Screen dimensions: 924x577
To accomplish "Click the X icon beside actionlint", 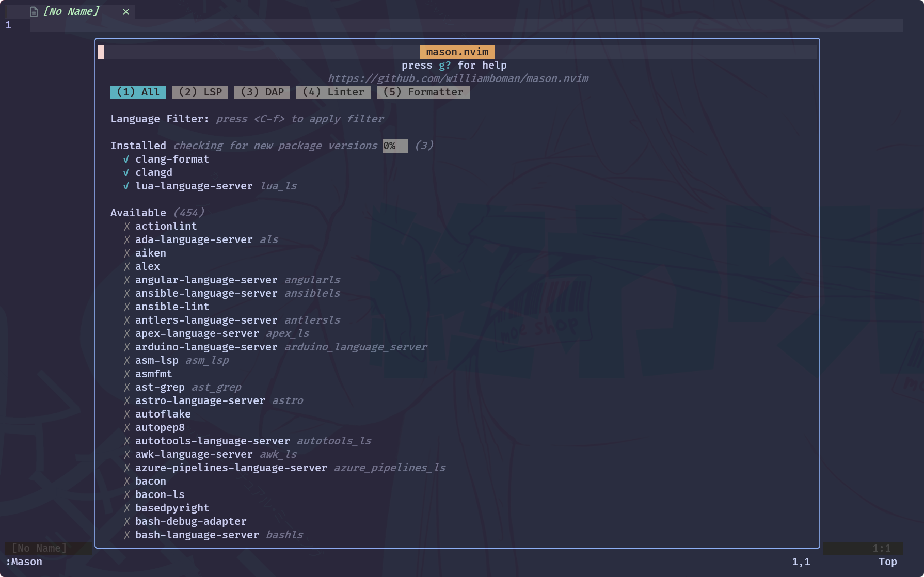I will click(126, 226).
